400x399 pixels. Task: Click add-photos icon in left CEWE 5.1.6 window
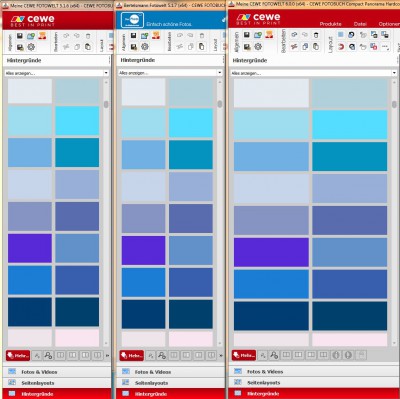coord(31,36)
